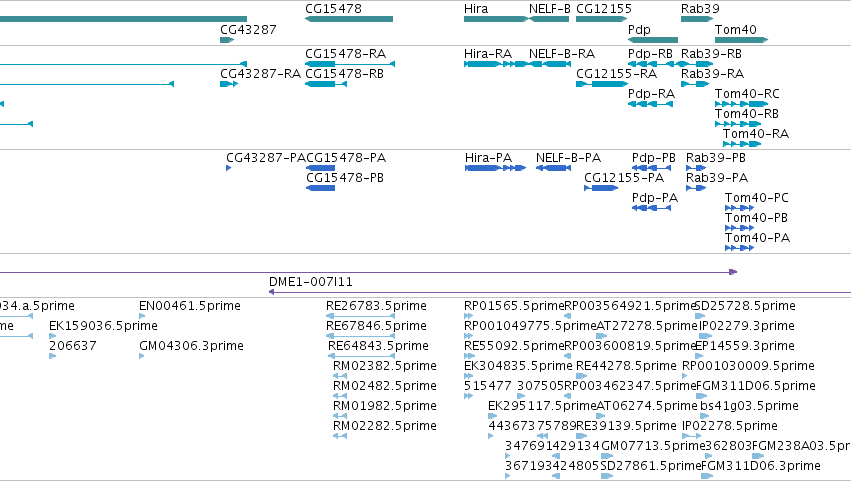Viewport: 851px width, 481px height.
Task: Select the Pdp-RB transcript label
Action: pyautogui.click(x=650, y=54)
